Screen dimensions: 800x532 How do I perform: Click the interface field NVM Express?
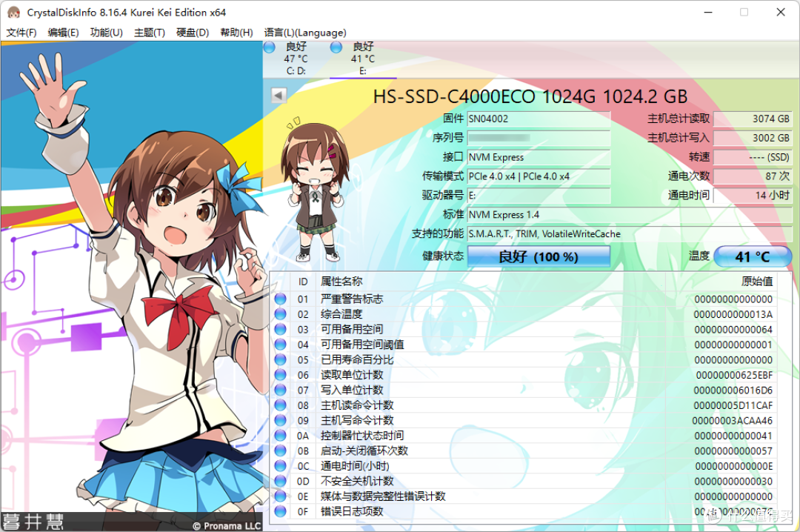pos(539,157)
